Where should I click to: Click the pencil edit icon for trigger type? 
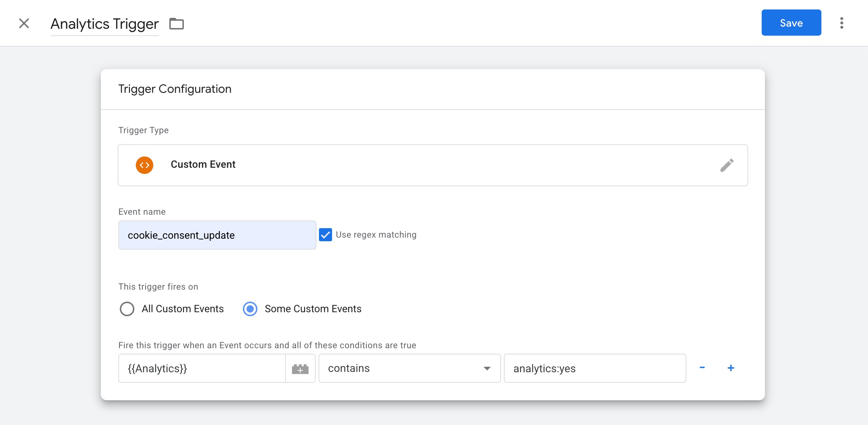tap(727, 165)
